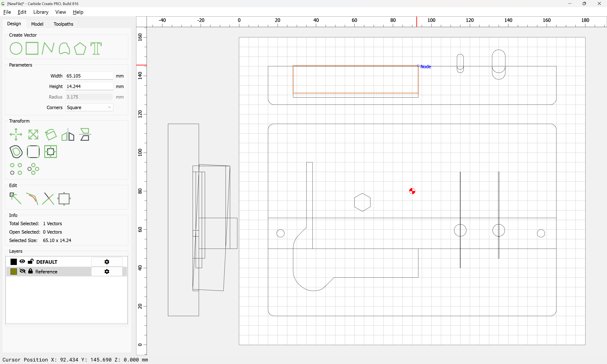Click the Mirror/Flip tool

click(x=68, y=134)
